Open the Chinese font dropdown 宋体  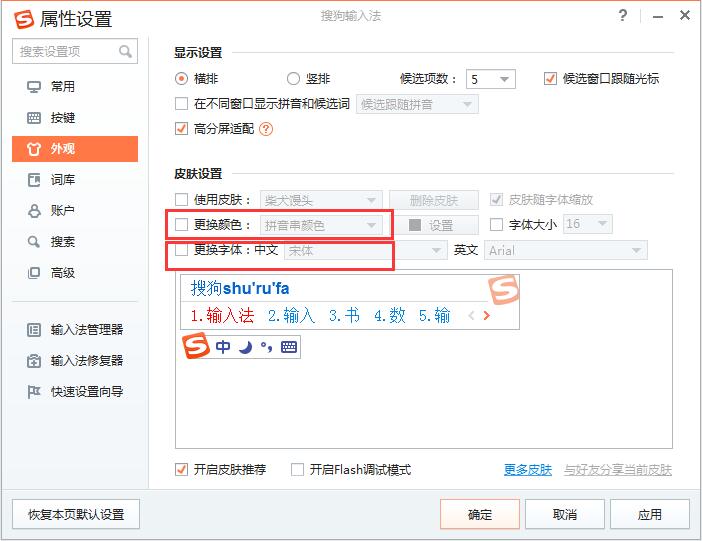[366, 250]
